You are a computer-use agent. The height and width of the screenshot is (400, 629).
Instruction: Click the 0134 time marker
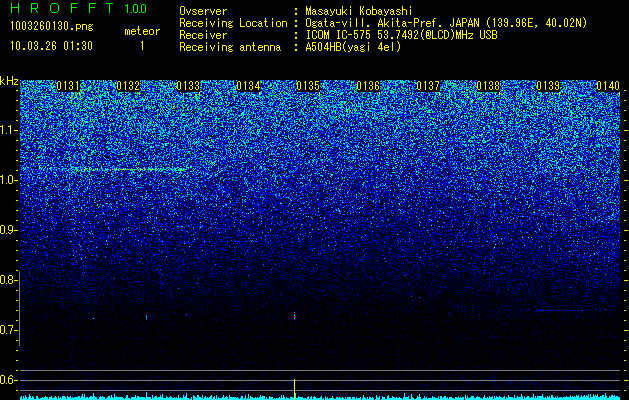248,86
